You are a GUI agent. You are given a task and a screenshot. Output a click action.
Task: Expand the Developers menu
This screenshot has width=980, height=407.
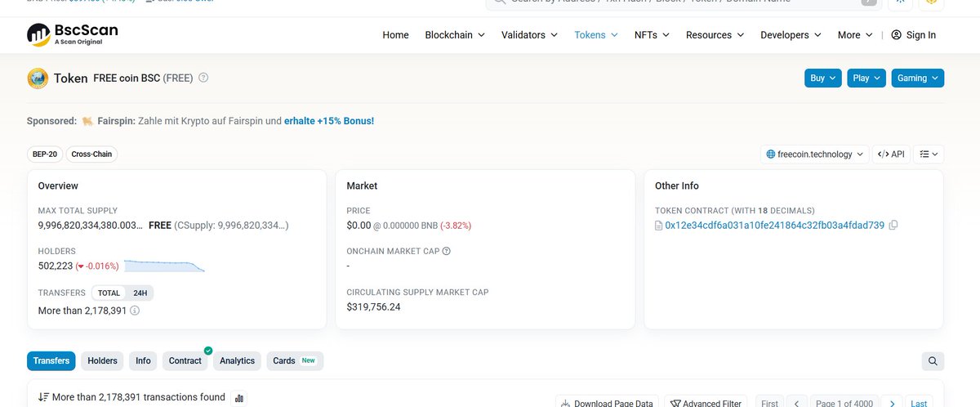point(791,35)
